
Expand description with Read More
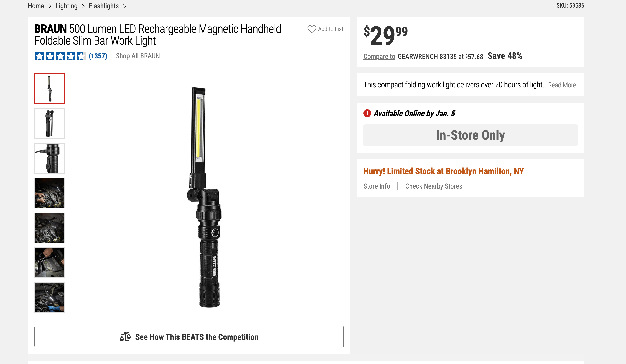(562, 85)
